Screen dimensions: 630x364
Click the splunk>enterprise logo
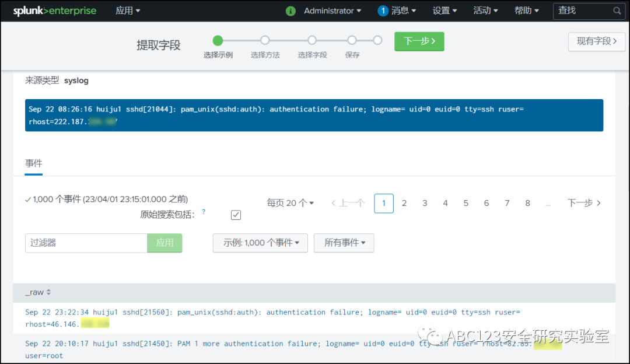(x=54, y=10)
